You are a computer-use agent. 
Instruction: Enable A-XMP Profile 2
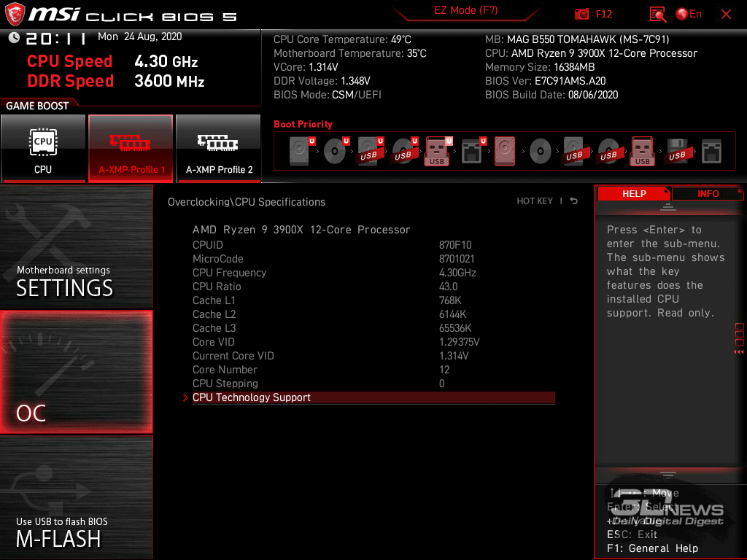click(x=218, y=149)
